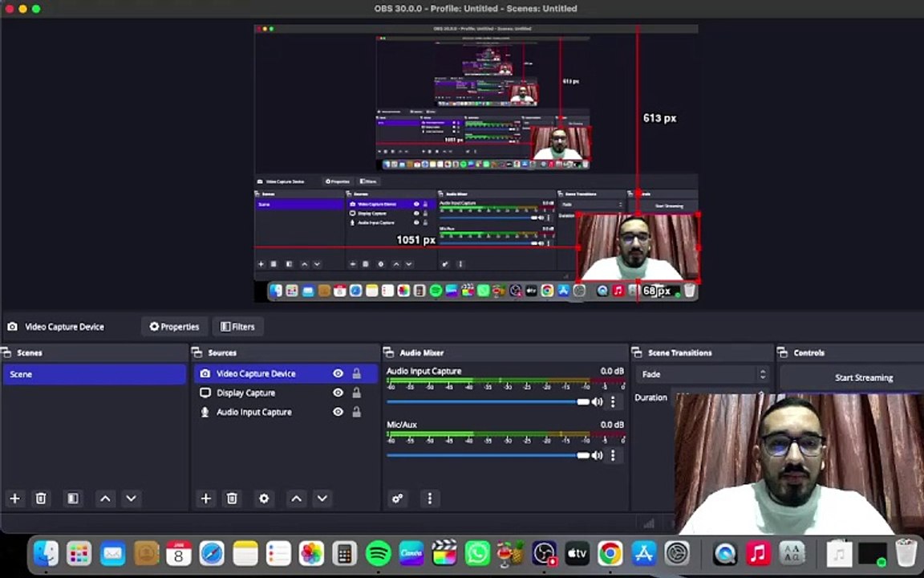924x578 pixels.
Task: Move the selected source down
Action: point(322,499)
